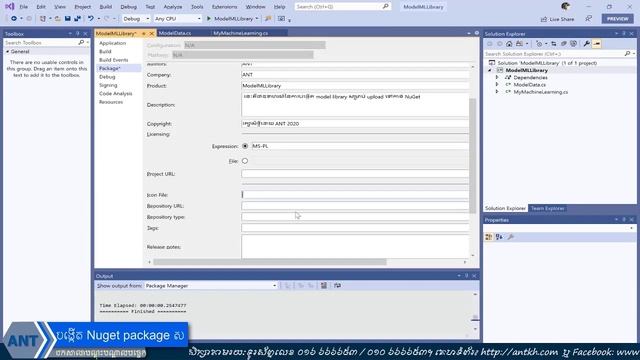This screenshot has width=640, height=360.
Task: Open the Build Events settings page
Action: (x=113, y=60)
